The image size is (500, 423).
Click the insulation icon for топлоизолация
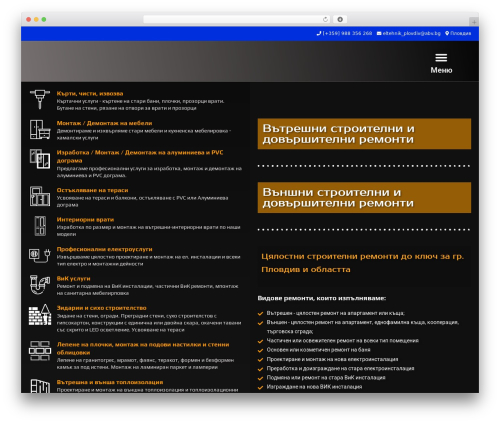[x=40, y=386]
